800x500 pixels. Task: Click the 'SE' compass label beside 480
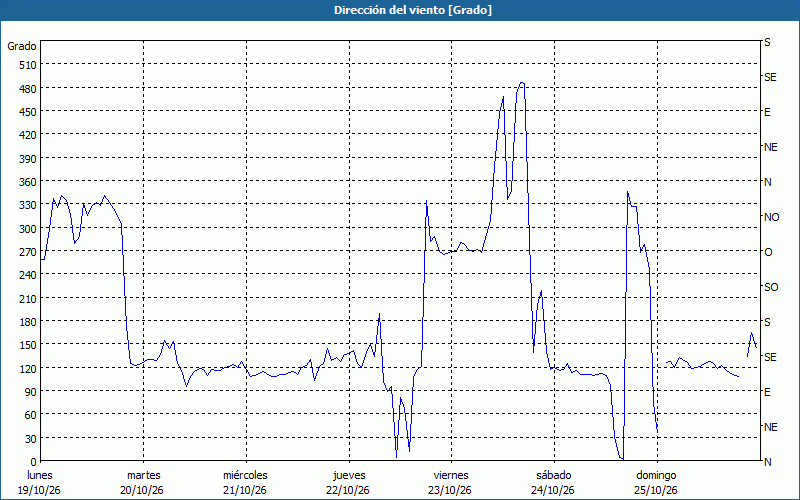[x=770, y=78]
